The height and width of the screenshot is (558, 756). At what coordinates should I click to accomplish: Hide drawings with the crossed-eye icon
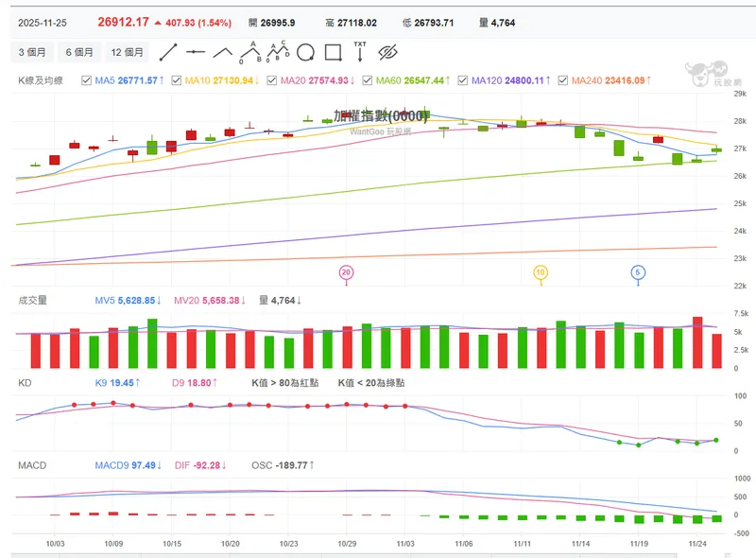[x=387, y=52]
